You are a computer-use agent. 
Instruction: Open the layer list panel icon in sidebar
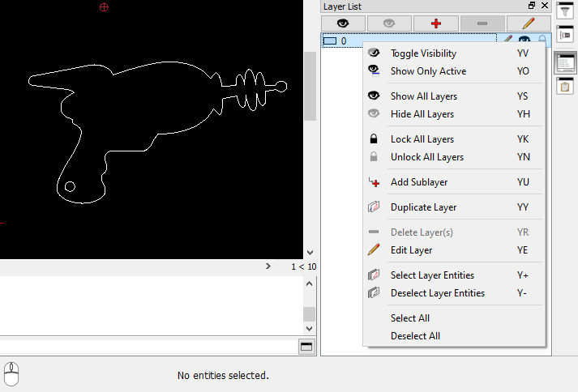coord(566,63)
